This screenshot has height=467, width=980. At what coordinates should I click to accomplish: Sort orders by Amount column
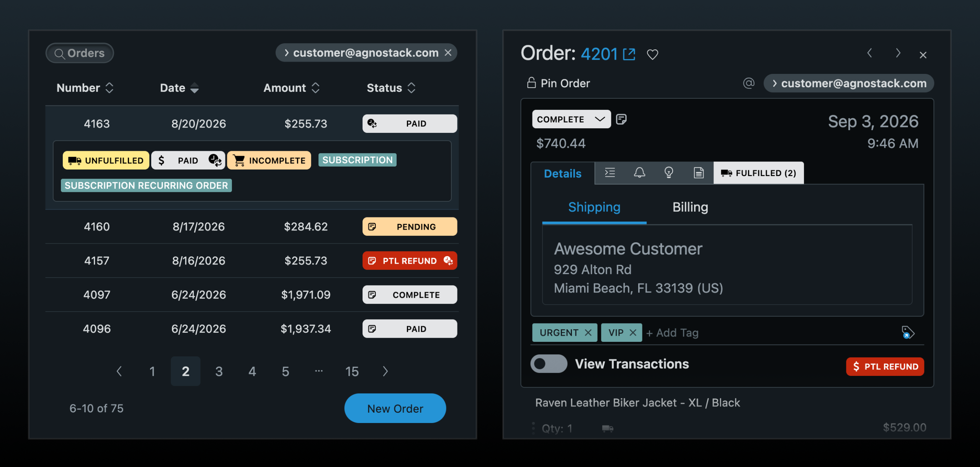click(x=292, y=88)
